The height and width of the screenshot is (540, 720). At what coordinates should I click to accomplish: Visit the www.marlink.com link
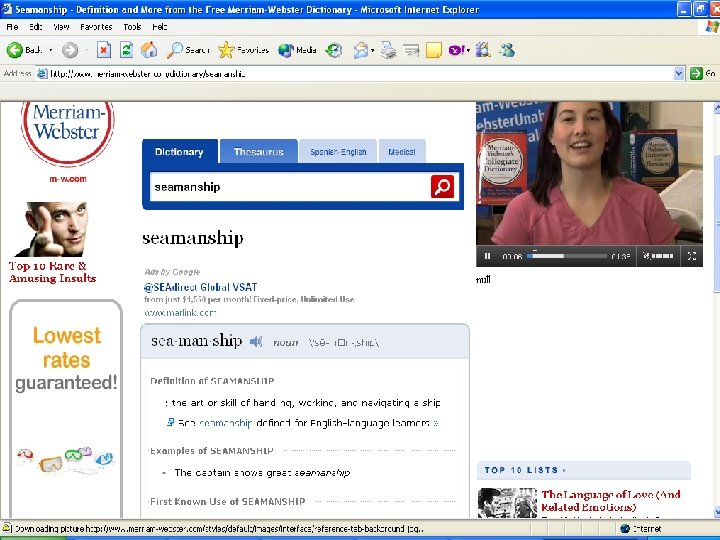(180, 313)
